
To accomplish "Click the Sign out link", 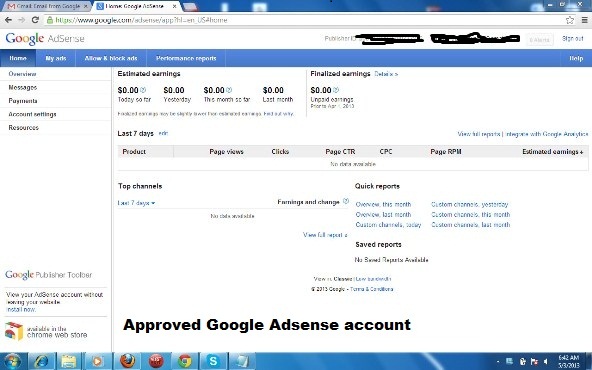I will point(572,39).
